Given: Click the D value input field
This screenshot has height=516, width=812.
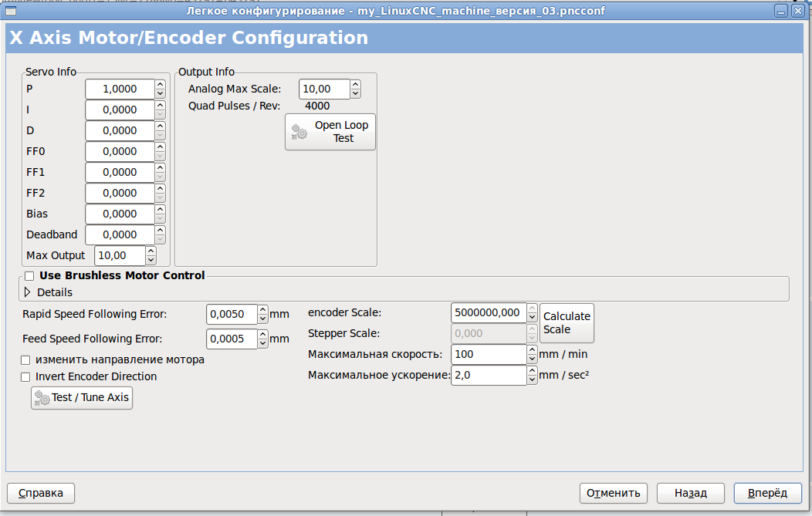Looking at the screenshot, I should coord(120,130).
